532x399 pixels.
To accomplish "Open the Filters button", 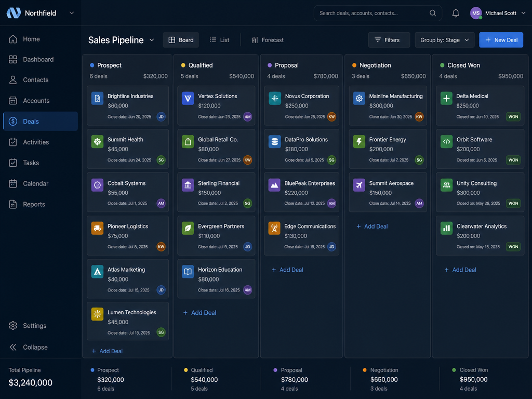I will tap(389, 40).
